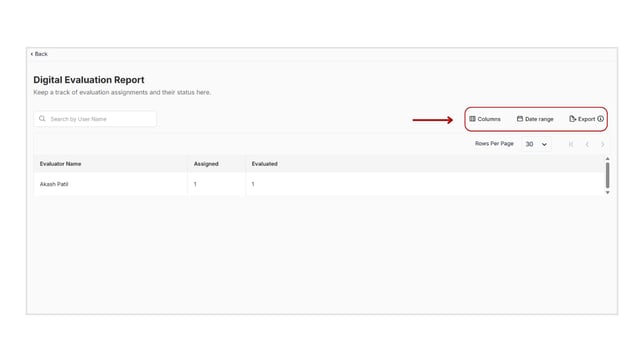Go to the next page arrow
Screen dimensions: 644x362
pyautogui.click(x=603, y=144)
